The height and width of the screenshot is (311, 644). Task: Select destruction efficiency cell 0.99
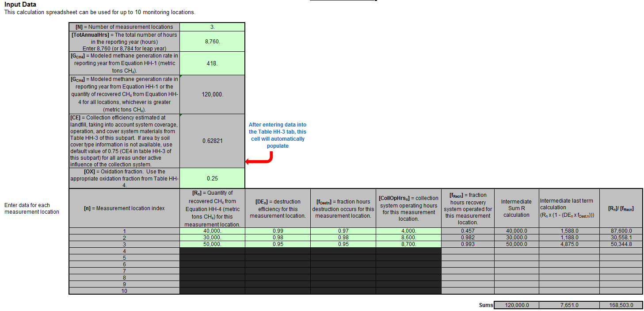[278, 231]
